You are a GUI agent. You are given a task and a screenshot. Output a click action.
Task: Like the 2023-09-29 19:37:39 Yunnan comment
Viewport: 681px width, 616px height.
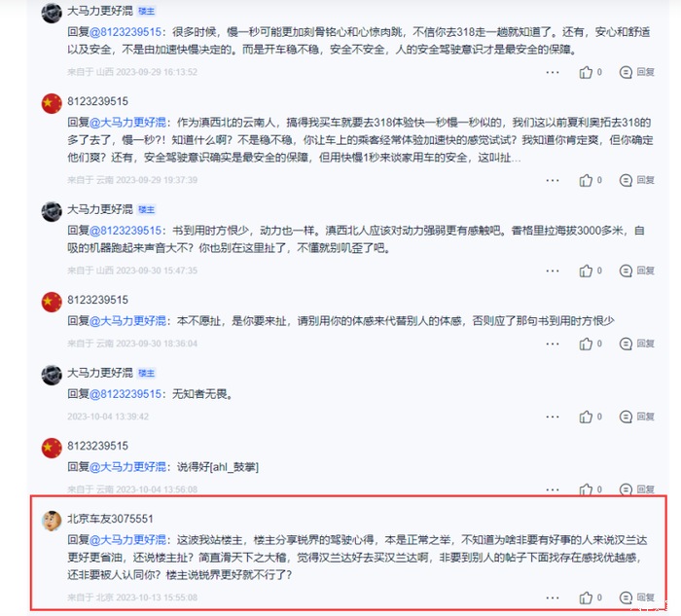pyautogui.click(x=591, y=180)
